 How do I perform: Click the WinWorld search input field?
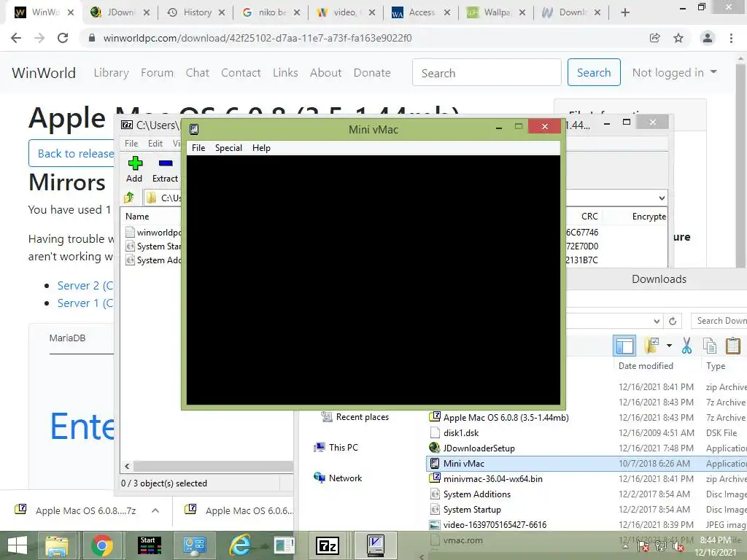[x=487, y=72]
